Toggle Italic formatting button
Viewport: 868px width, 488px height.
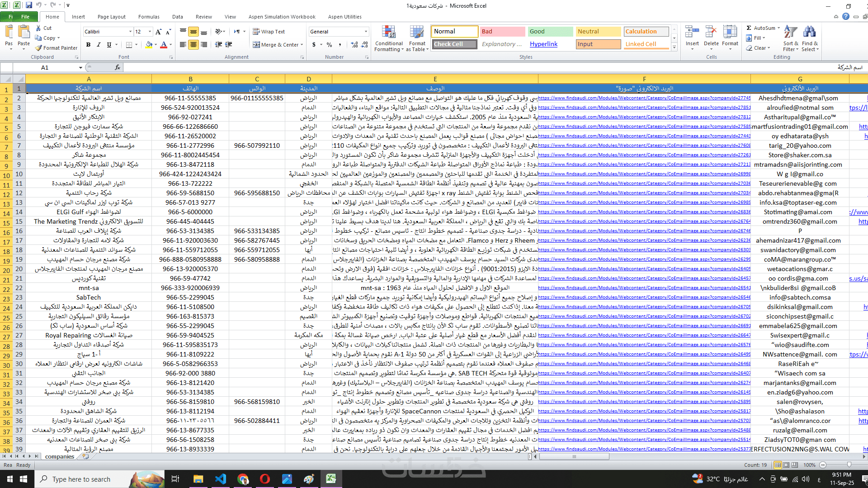[x=99, y=45]
